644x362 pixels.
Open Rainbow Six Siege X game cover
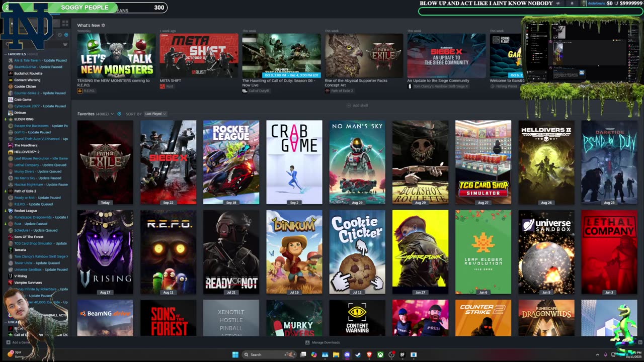pos(168,162)
